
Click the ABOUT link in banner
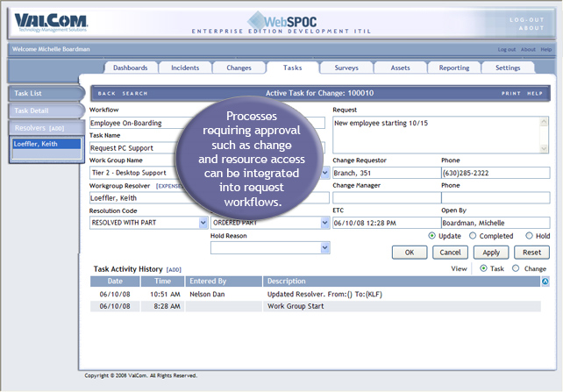(531, 28)
